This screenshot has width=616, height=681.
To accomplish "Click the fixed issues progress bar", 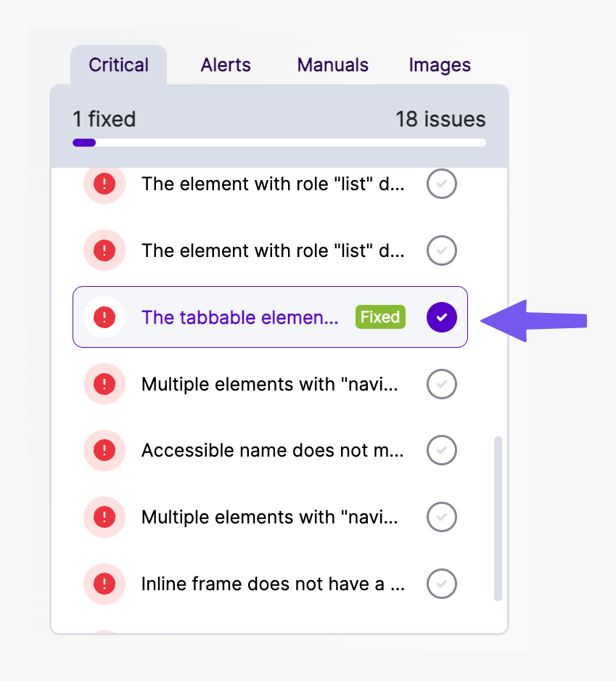I will (x=279, y=142).
